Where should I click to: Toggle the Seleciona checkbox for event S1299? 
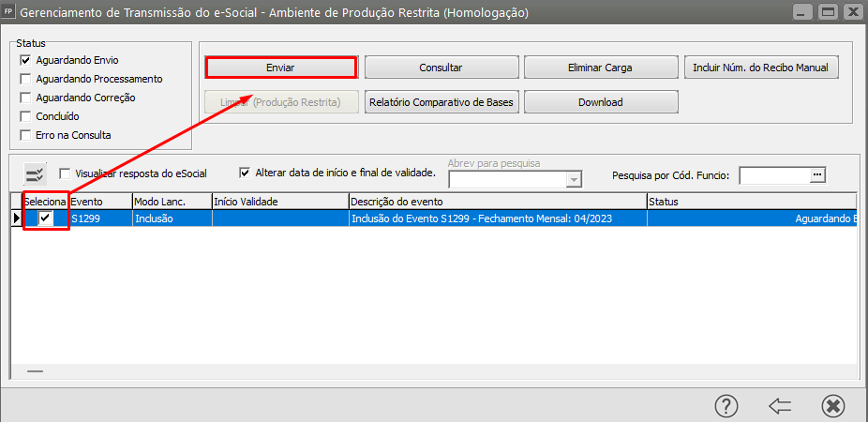(45, 219)
